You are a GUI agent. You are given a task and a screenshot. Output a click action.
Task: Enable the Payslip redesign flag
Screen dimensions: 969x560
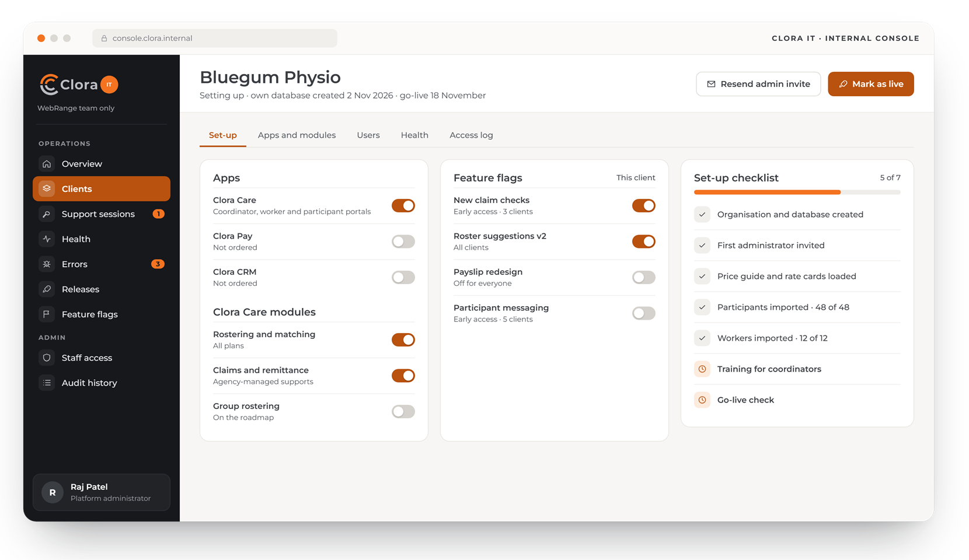[644, 278]
